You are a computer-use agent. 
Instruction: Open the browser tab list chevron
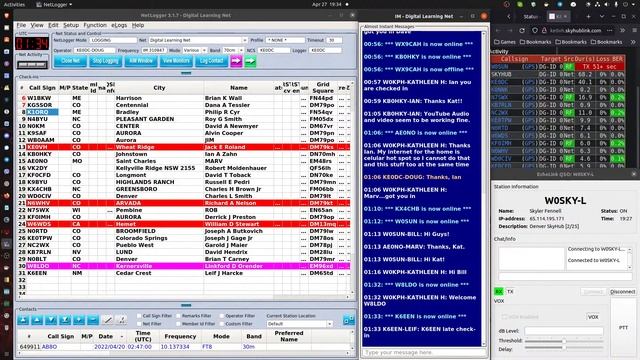pos(602,16)
